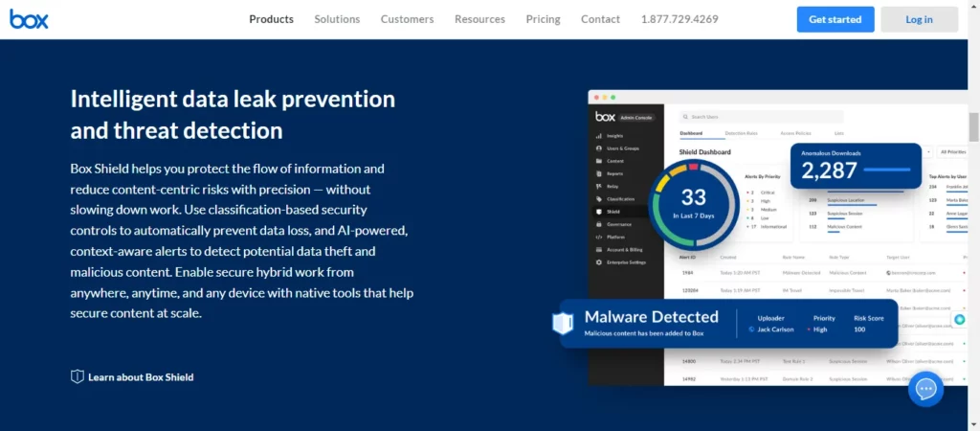Click the Governance lock icon in sidebar
980x431 pixels.
click(599, 224)
